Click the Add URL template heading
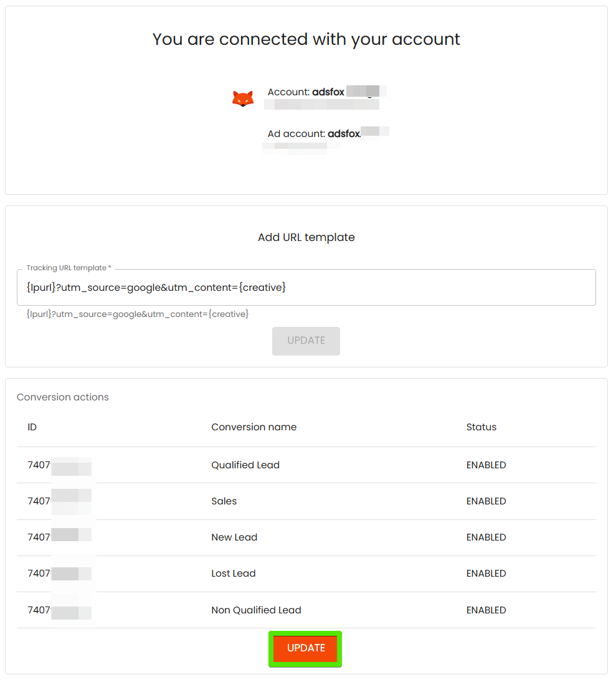The width and height of the screenshot is (616, 685). [x=306, y=237]
